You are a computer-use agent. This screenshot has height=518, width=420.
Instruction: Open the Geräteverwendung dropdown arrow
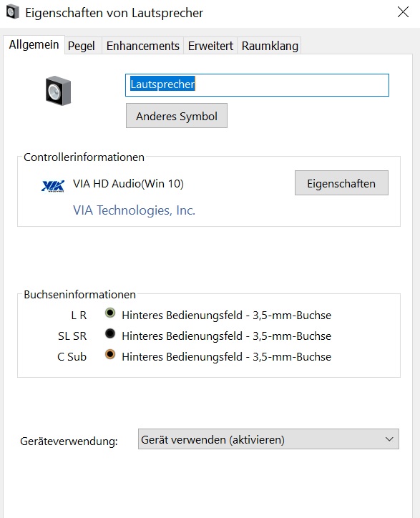(x=389, y=439)
